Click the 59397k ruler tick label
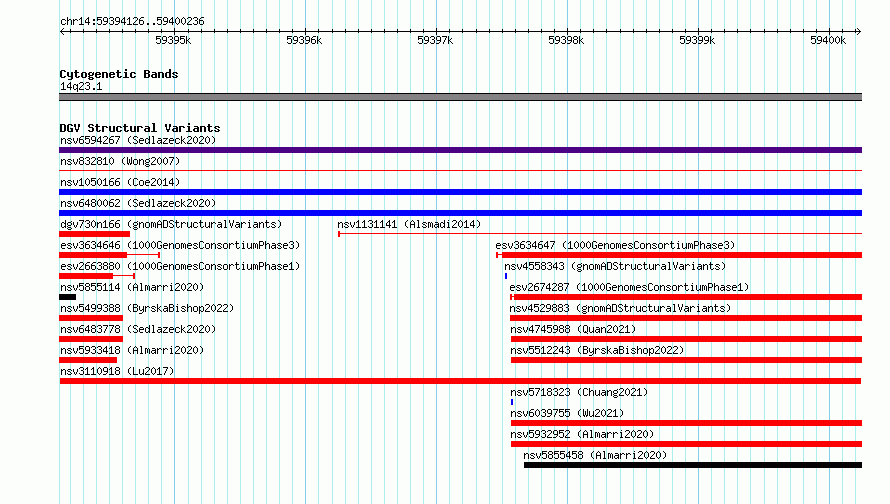The image size is (890, 504). click(x=435, y=40)
